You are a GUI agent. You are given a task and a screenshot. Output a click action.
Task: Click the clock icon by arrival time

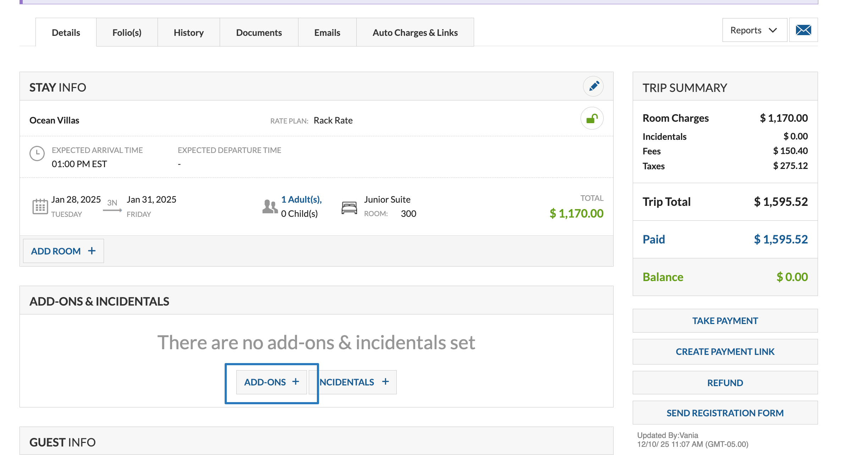(37, 154)
